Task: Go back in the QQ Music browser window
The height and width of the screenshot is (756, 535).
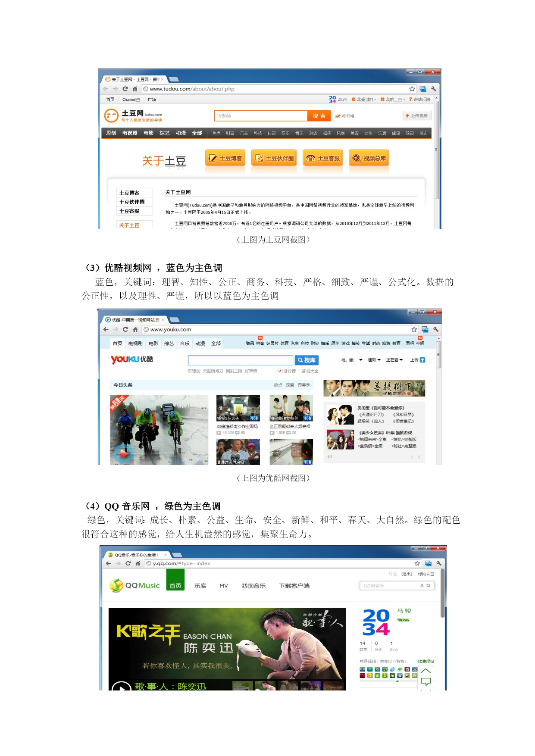Action: tap(108, 563)
